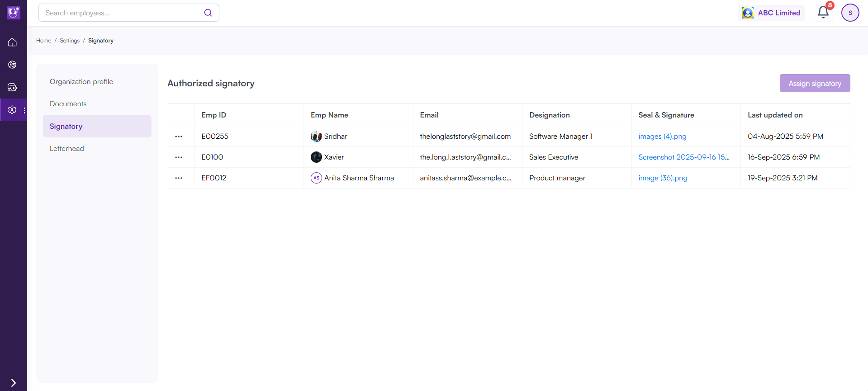Open the three-dot menu beside the settings icon
This screenshot has height=391, width=868.
(24, 110)
